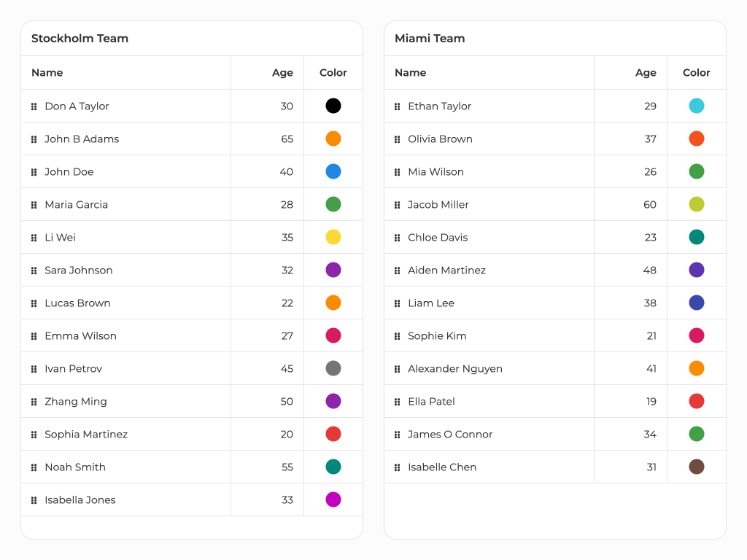The image size is (747, 560).
Task: Click the drag handle for Ethan Taylor
Action: 398,106
